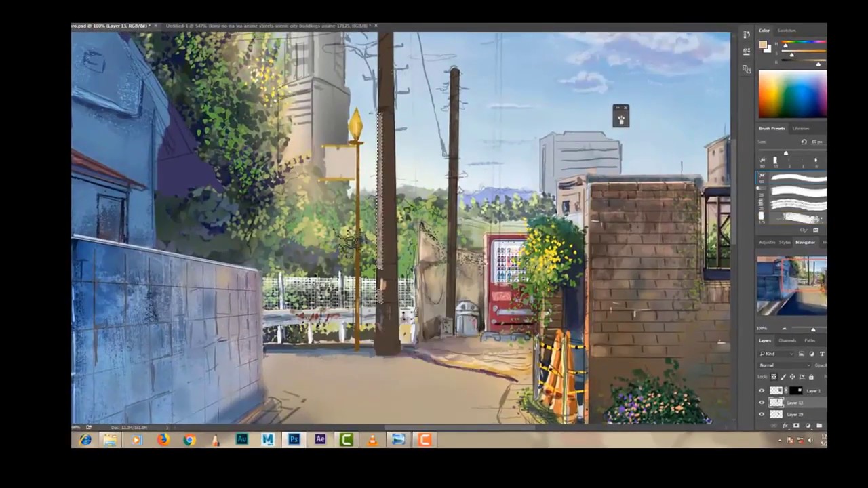The image size is (868, 488).
Task: Toggle lock all padlock icon
Action: (811, 377)
